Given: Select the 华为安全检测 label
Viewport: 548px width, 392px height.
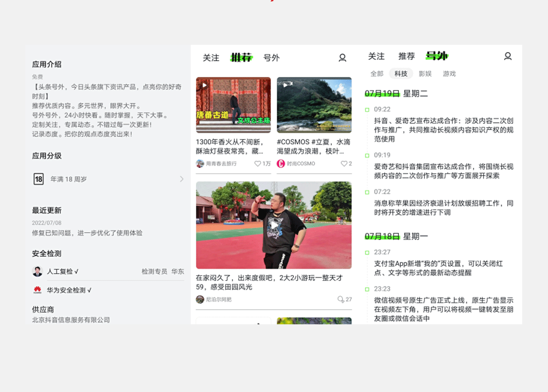Looking at the screenshot, I should [69, 290].
